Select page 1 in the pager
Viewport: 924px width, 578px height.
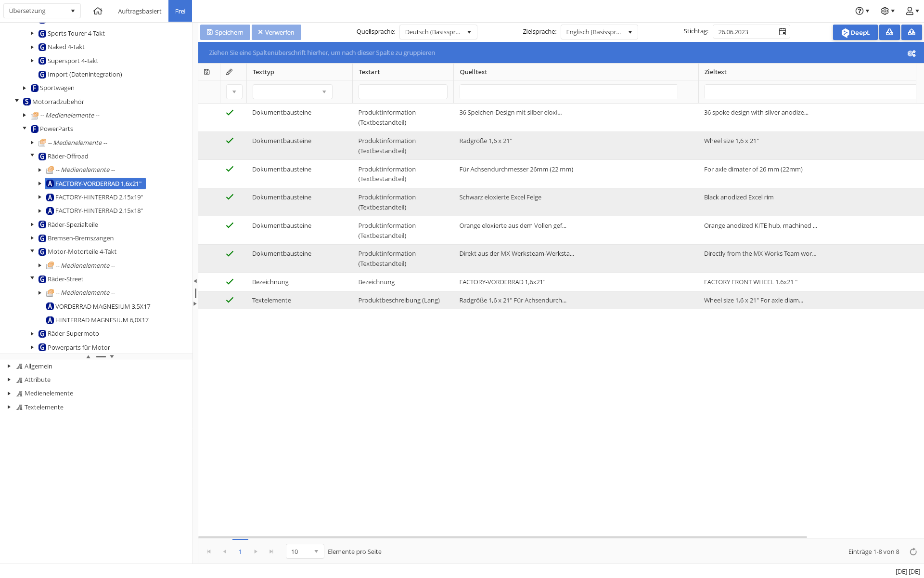click(240, 552)
